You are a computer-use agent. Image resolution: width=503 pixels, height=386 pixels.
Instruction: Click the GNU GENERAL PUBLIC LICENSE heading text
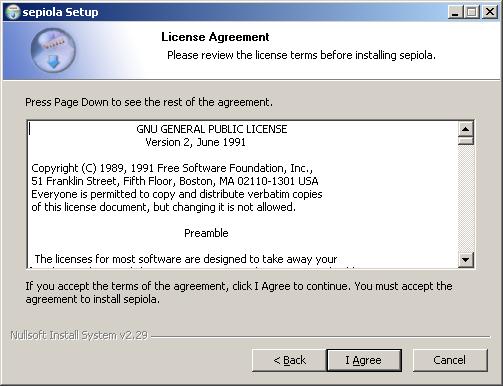[212, 129]
